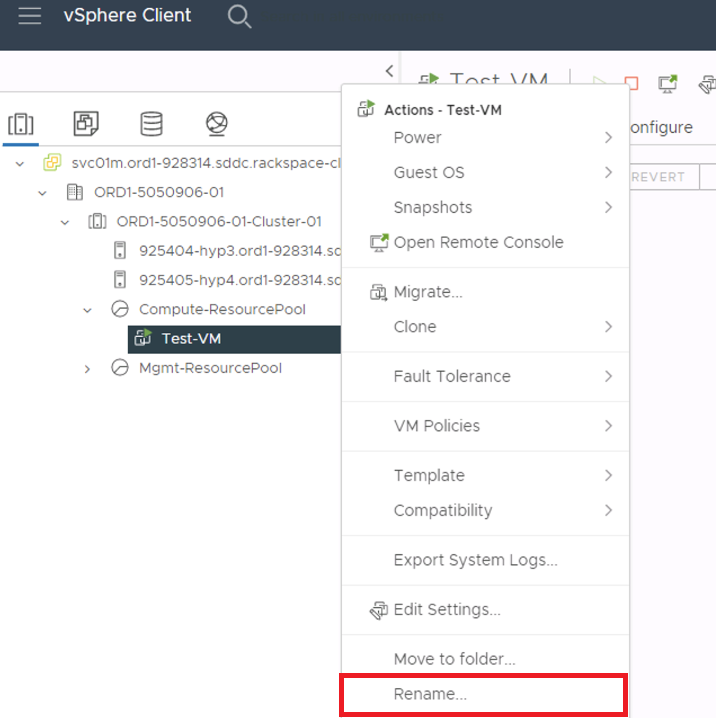Switch to VMs and Templates inventory view
The width and height of the screenshot is (716, 718).
(x=86, y=124)
